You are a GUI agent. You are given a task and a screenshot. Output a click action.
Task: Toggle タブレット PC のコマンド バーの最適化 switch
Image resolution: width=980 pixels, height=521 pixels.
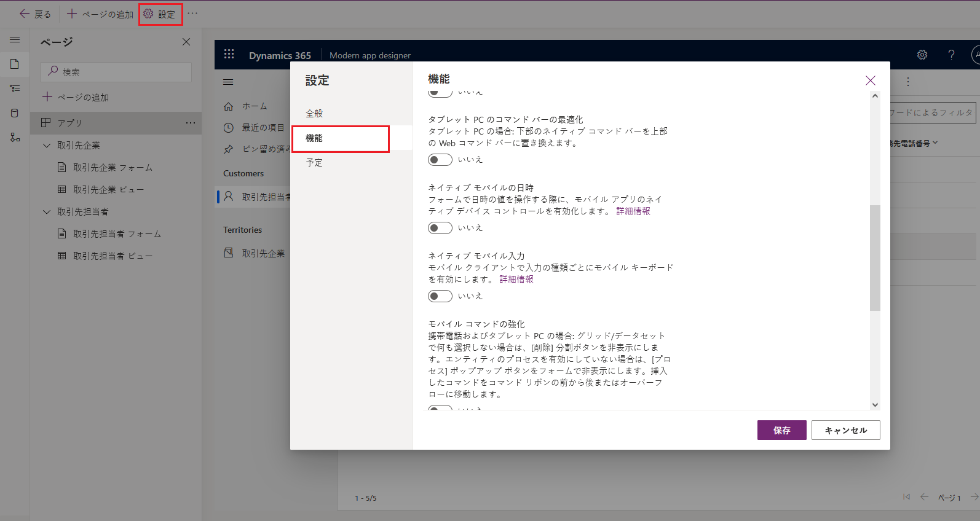tap(440, 160)
